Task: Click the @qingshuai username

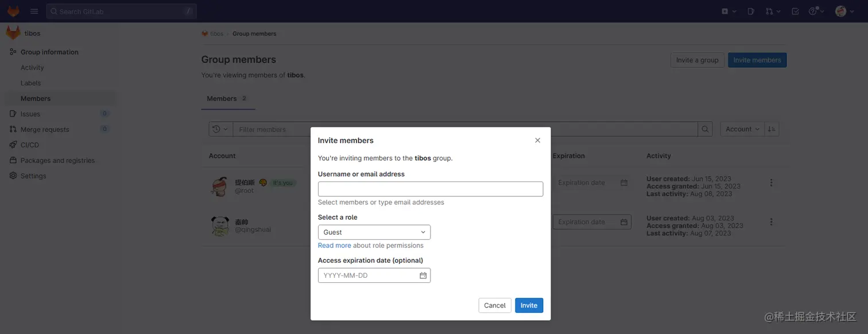Action: pos(253,230)
